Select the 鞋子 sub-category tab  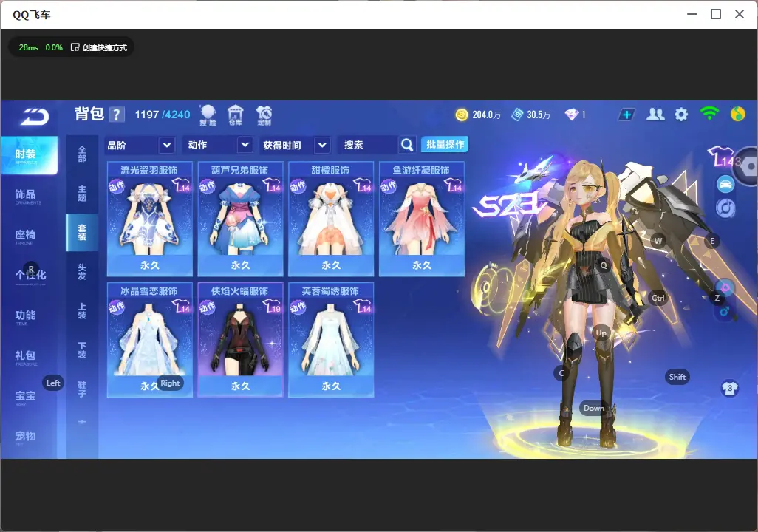82,389
